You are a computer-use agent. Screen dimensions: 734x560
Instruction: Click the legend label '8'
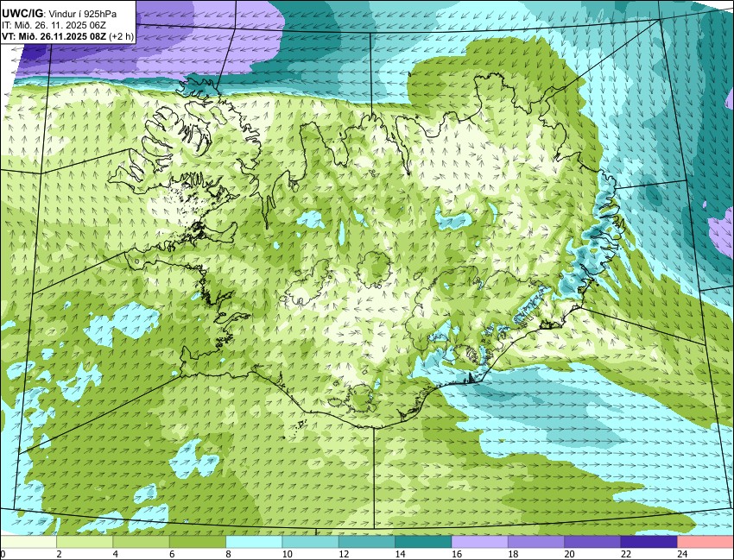pyautogui.click(x=229, y=554)
